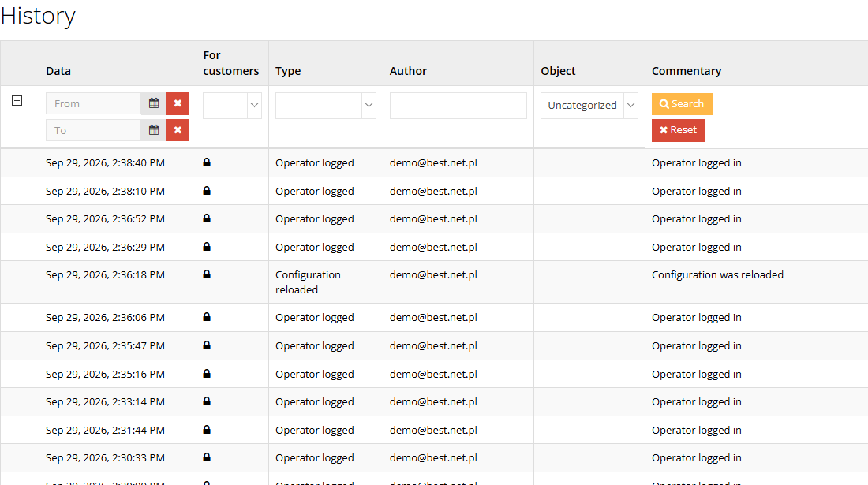868x485 pixels.
Task: Click lock icon in 2:30:33 PM row
Action: 207,457
